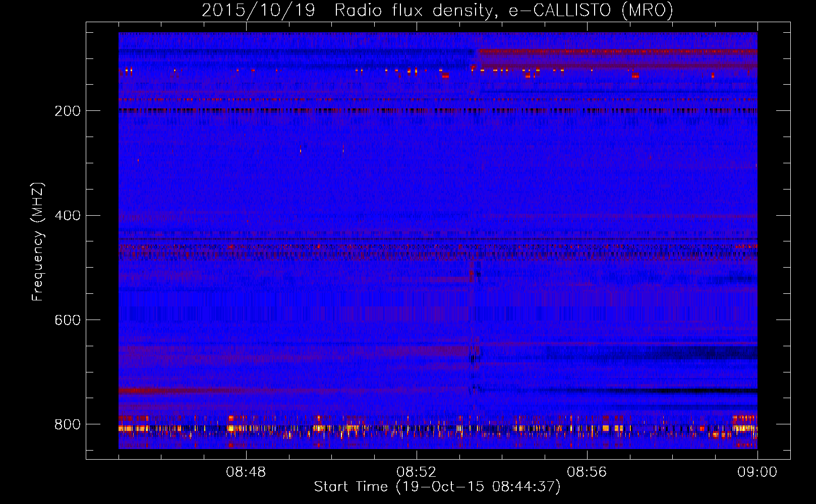Viewport: 816px width, 504px height.
Task: Click the 600 frequency tick label
Action: click(68, 320)
